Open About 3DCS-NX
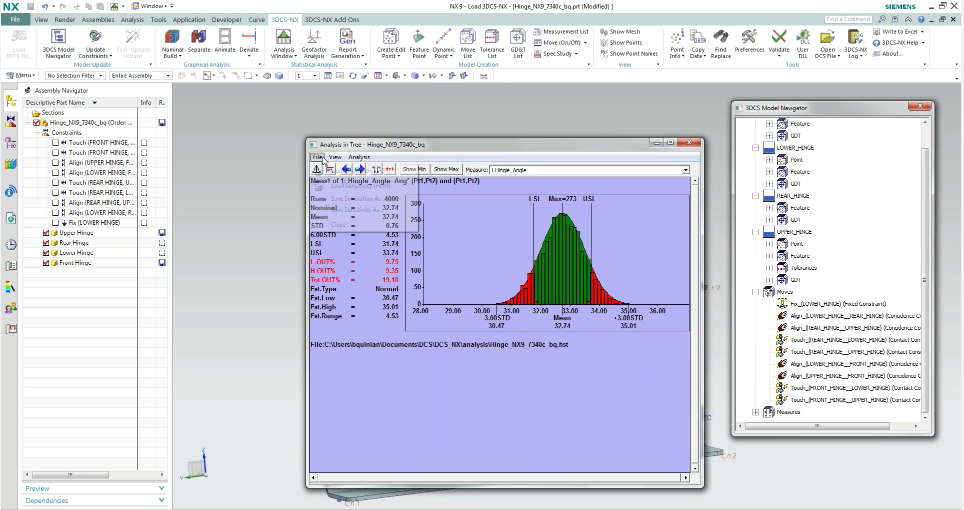The image size is (964, 510). point(887,53)
